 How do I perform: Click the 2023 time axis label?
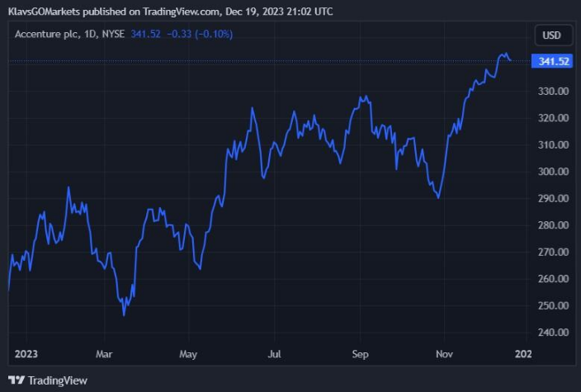pyautogui.click(x=26, y=354)
